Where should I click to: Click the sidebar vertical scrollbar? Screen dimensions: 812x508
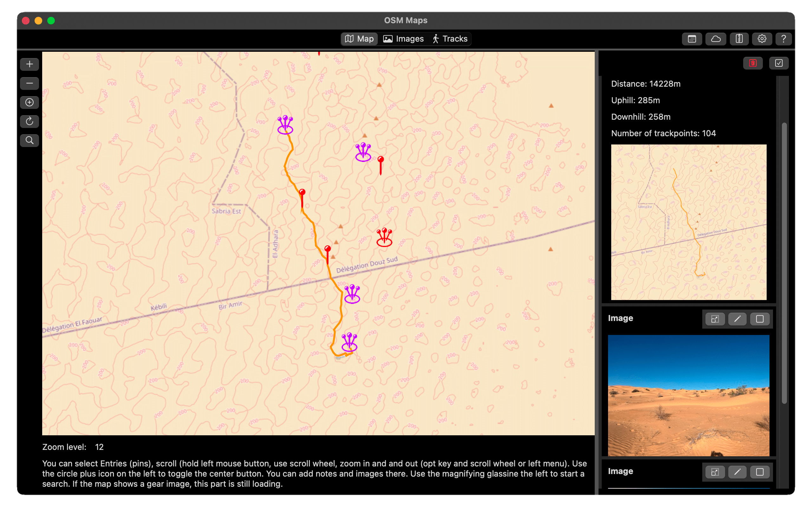click(784, 263)
